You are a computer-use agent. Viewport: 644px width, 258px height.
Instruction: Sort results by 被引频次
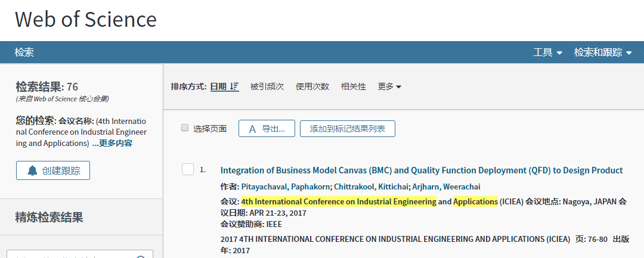tap(267, 86)
